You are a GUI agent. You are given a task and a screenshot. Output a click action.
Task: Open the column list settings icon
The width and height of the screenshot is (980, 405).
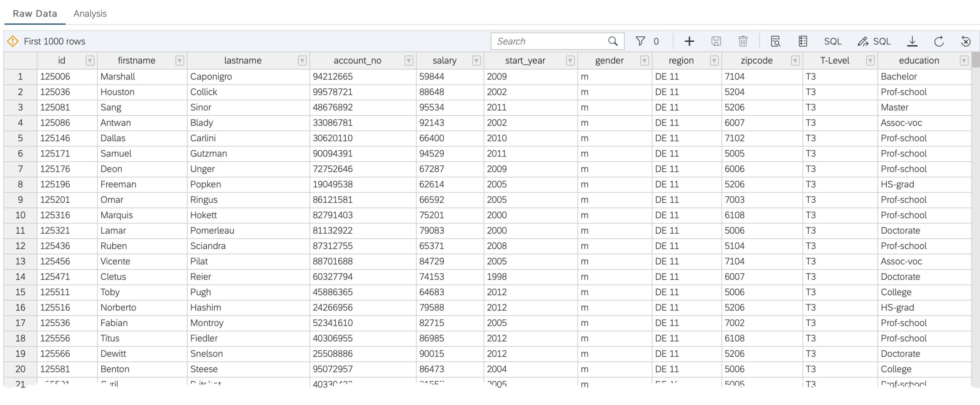(x=803, y=41)
